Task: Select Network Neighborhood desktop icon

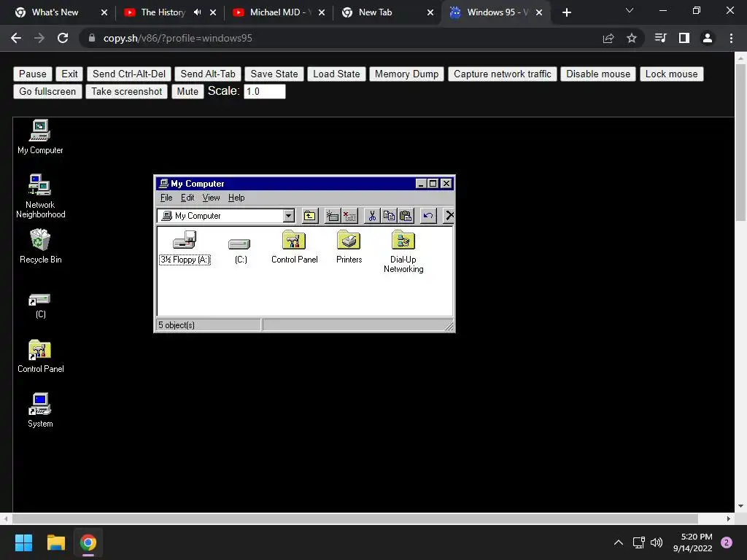Action: tap(41, 195)
